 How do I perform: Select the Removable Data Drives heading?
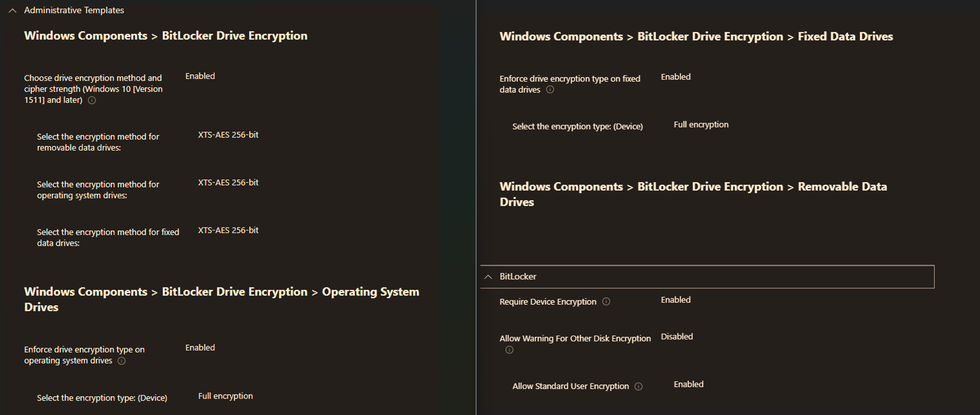pos(693,194)
